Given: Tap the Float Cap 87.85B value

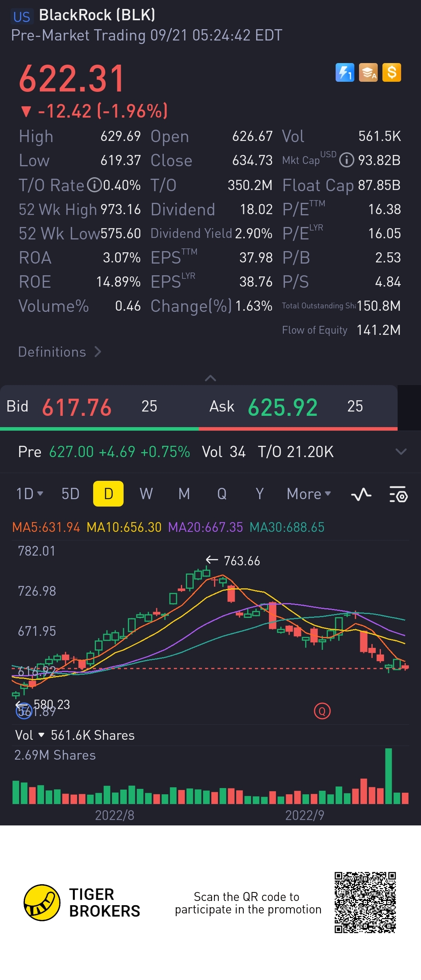Looking at the screenshot, I should tap(379, 185).
